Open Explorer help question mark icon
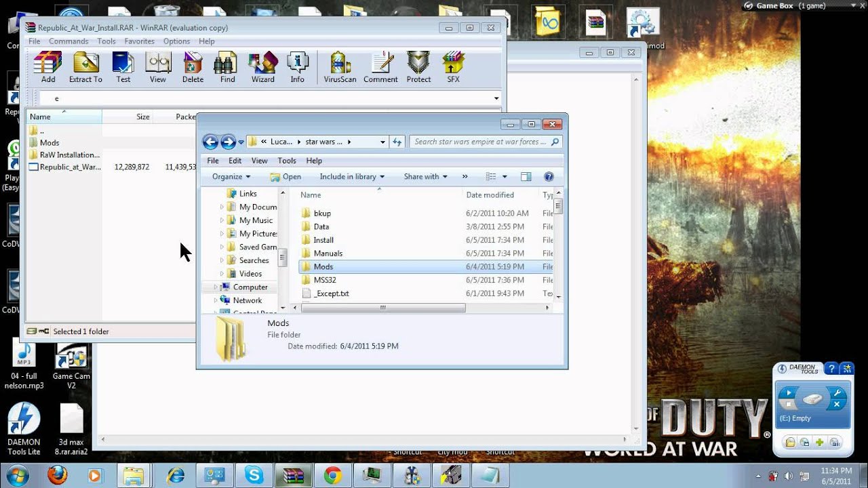The image size is (868, 488). pyautogui.click(x=549, y=177)
